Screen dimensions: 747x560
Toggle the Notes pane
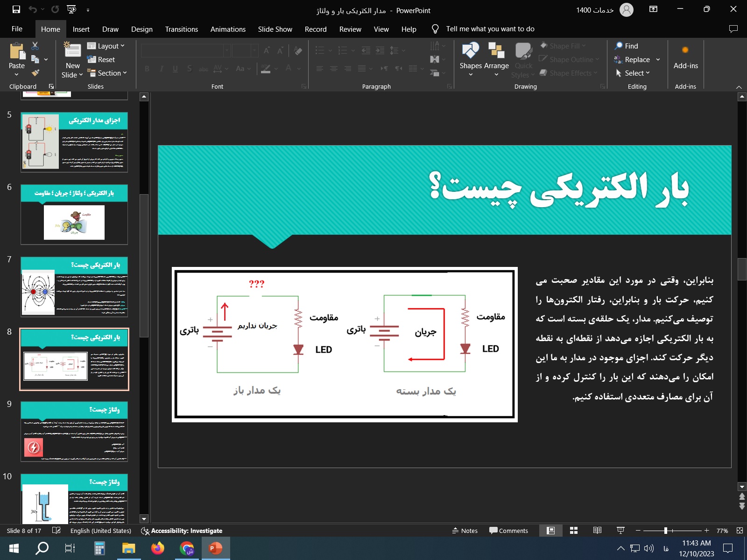(465, 531)
